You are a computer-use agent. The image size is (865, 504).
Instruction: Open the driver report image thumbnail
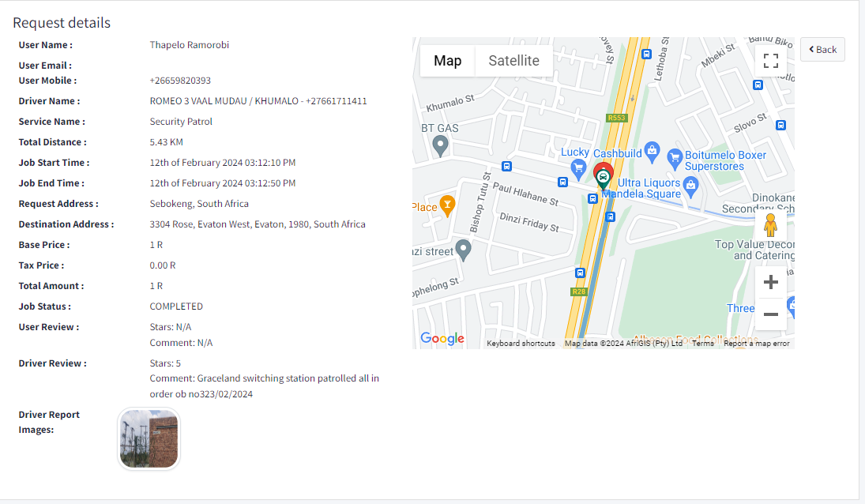pyautogui.click(x=149, y=439)
